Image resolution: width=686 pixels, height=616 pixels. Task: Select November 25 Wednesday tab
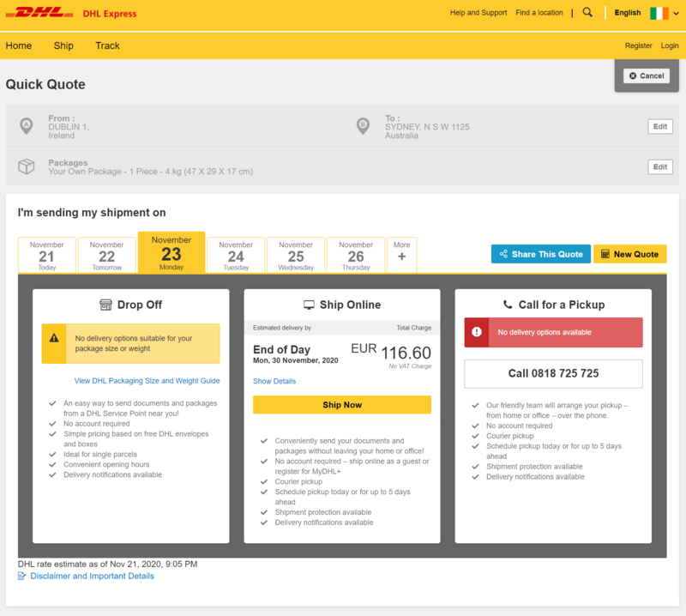pos(296,256)
